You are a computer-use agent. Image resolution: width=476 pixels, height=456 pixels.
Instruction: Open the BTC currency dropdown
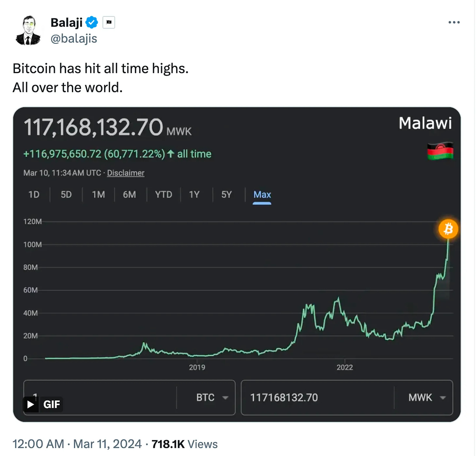tap(212, 398)
